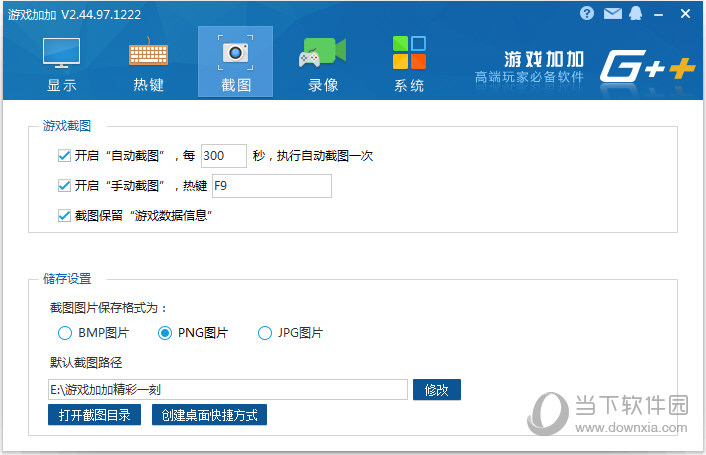Click the 游戏截图 group title
Image resolution: width=706 pixels, height=455 pixels.
(x=67, y=126)
